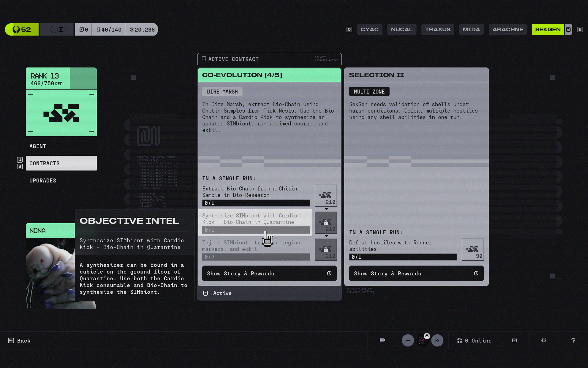The height and width of the screenshot is (368, 588).
Task: Click the 90 rep reward icon
Action: pos(473,249)
